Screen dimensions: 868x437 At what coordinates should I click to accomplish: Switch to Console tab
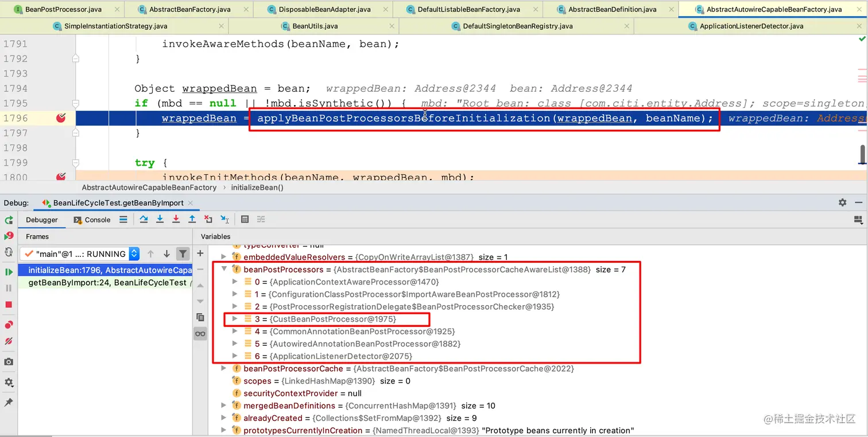click(92, 220)
